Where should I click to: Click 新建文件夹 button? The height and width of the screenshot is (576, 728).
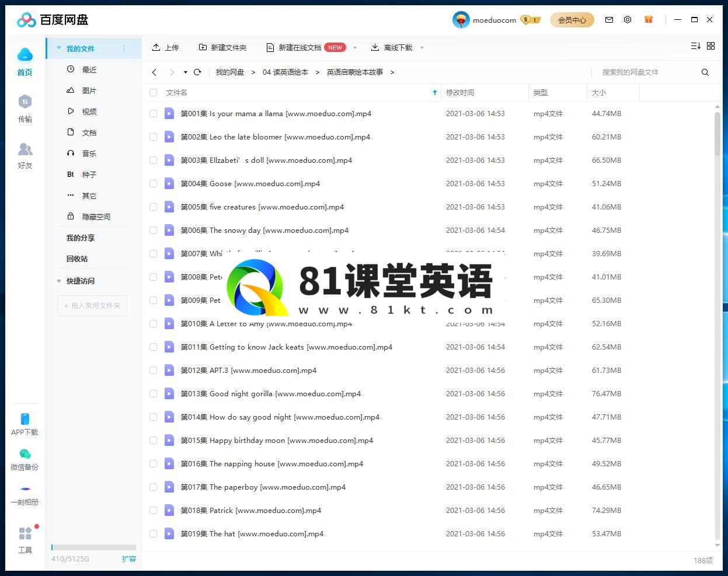coord(222,47)
